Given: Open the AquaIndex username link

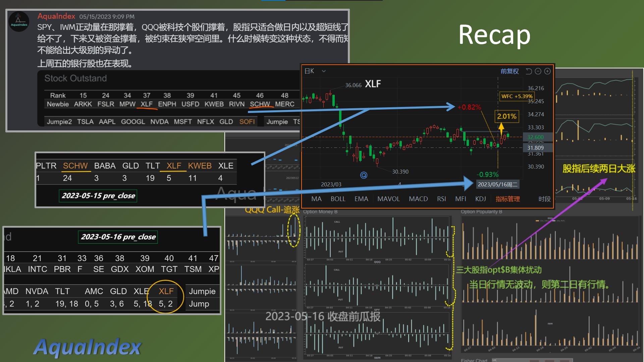Looking at the screenshot, I should 56,16.
